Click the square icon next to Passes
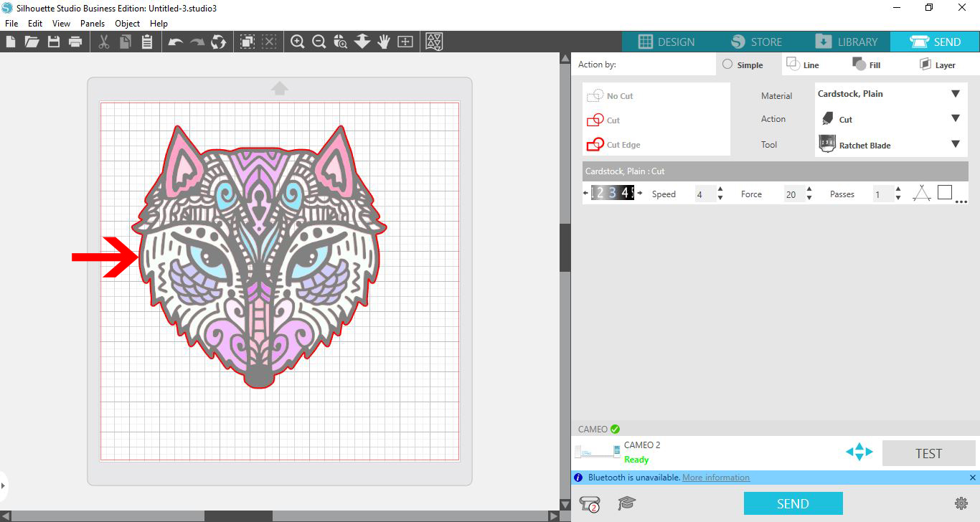 pyautogui.click(x=945, y=192)
